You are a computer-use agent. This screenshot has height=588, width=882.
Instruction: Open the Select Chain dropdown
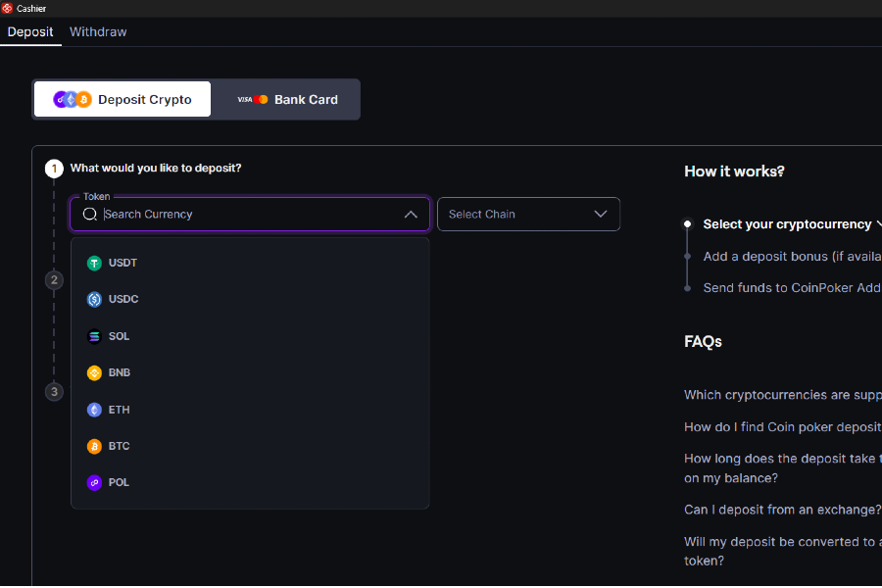[x=528, y=214]
